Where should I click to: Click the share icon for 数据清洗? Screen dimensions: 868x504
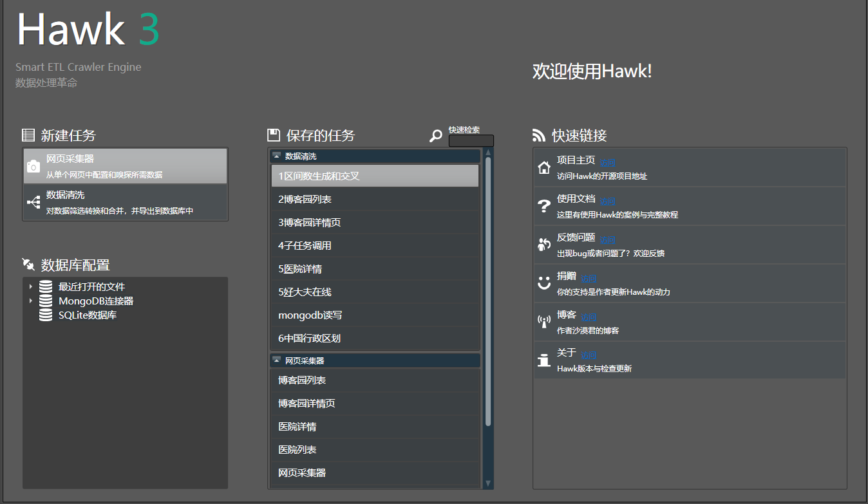33,203
